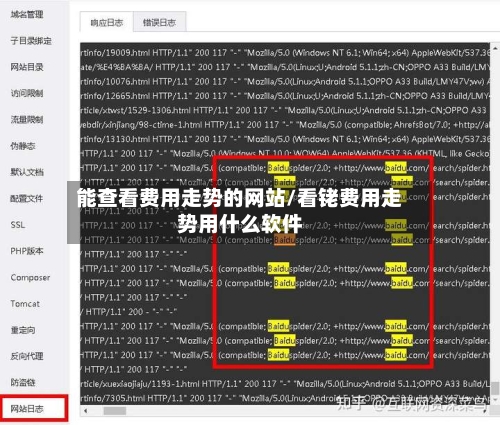The width and height of the screenshot is (500, 425).
Task: Click log line xinjiang/98-ctime-1.html with AhrefsBot
Action: 285,125
